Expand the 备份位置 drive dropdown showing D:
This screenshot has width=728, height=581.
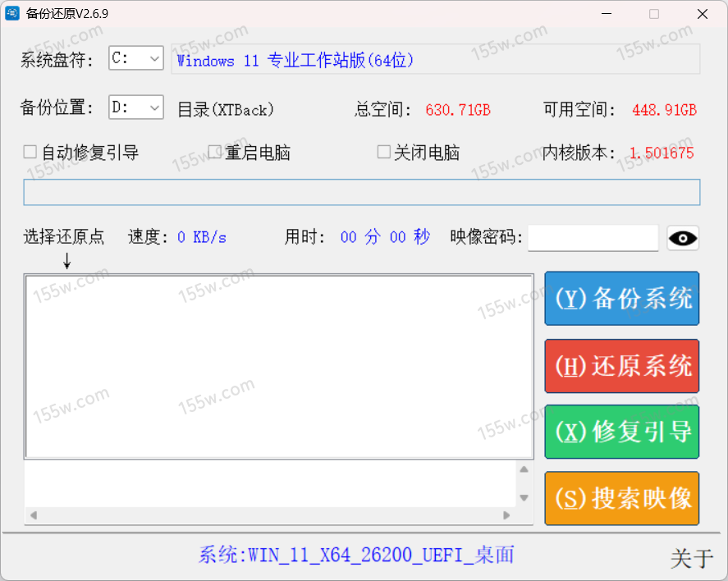pos(136,107)
